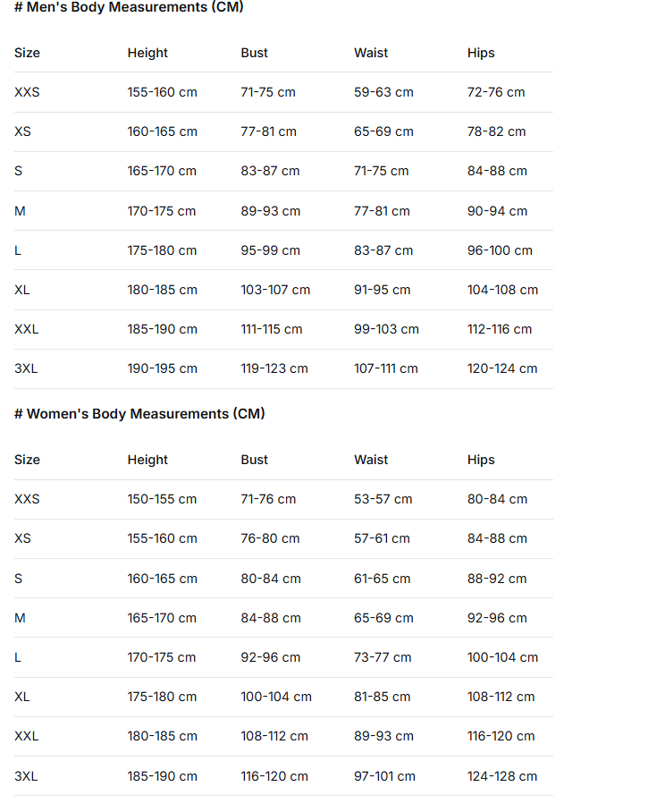Click men's XL bust value 103-107 cm
The height and width of the screenshot is (812, 648).
coord(275,290)
